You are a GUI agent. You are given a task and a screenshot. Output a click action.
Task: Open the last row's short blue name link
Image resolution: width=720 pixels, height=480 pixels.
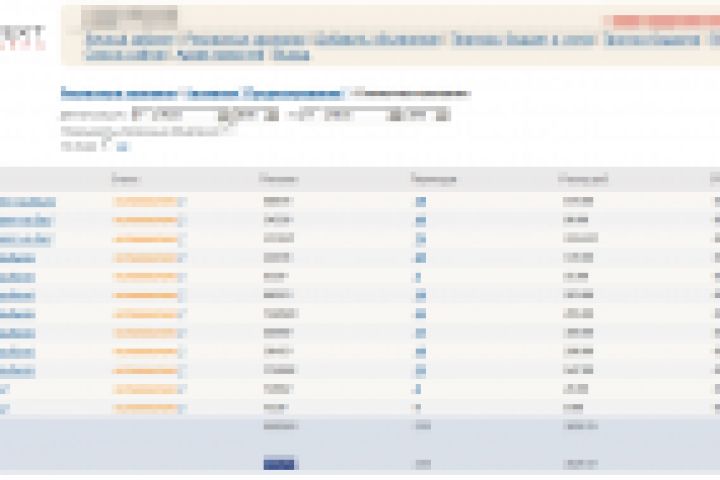point(5,408)
